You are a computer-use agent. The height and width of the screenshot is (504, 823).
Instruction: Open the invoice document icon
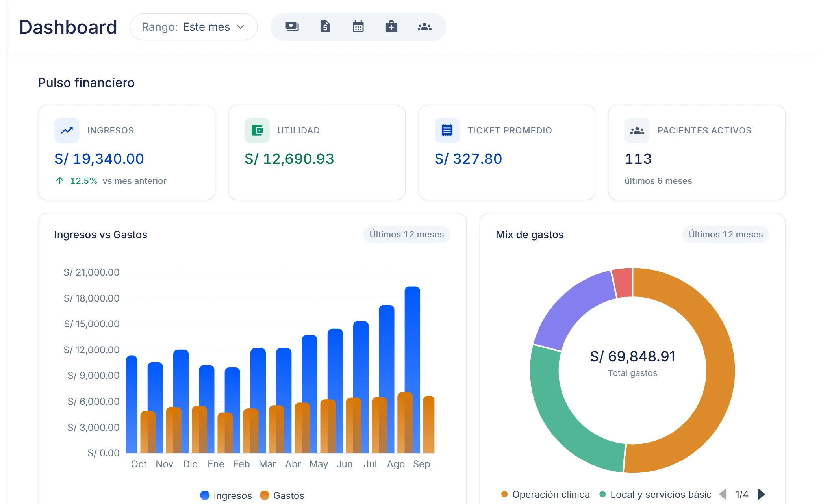[325, 27]
